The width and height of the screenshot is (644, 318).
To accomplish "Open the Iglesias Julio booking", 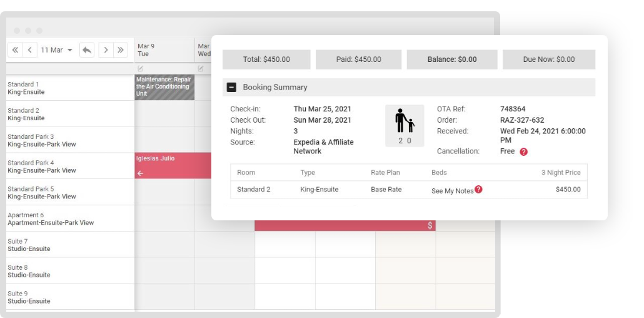I will 173,166.
